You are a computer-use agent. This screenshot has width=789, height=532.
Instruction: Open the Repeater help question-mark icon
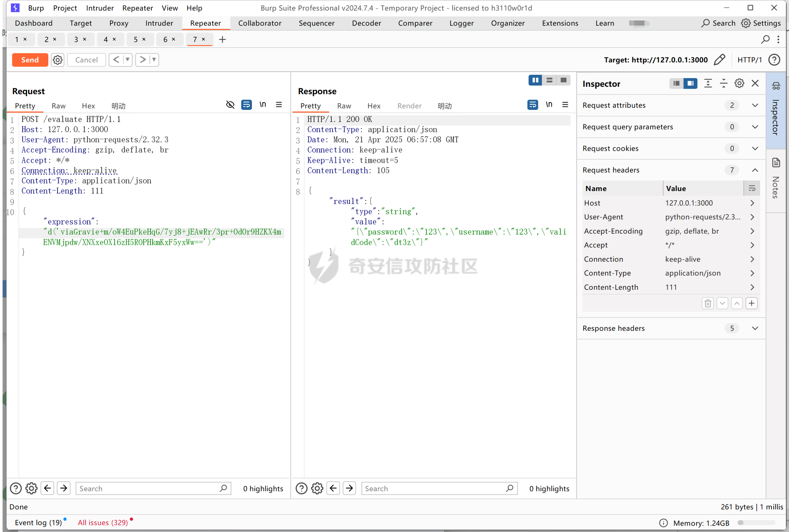click(774, 60)
